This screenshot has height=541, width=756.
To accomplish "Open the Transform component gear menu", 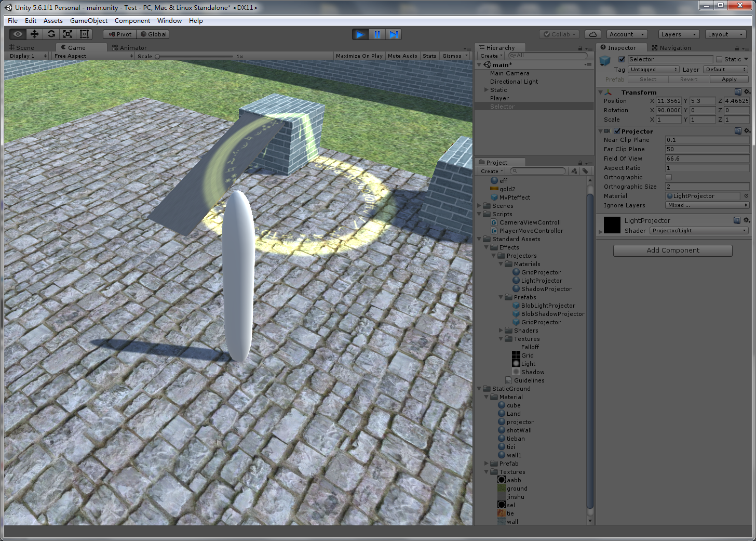I will pyautogui.click(x=747, y=92).
